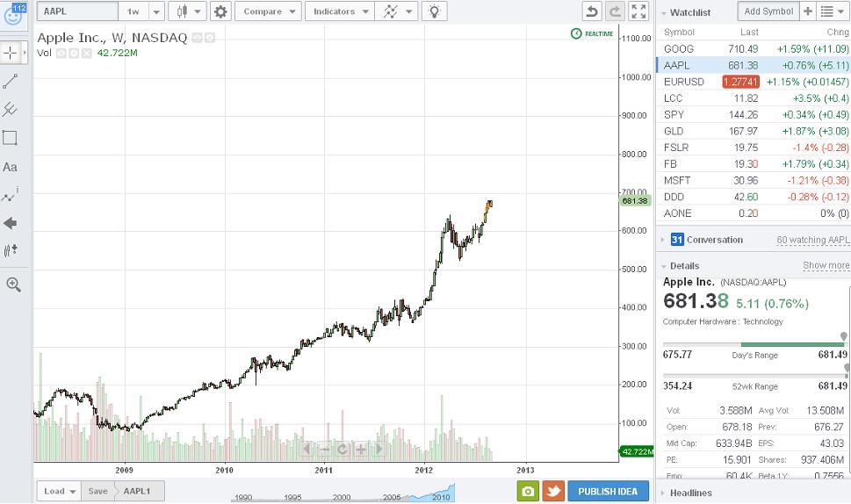Click the format icon next to Apple Inc. title
Screen dimensions: 851x504
point(210,38)
